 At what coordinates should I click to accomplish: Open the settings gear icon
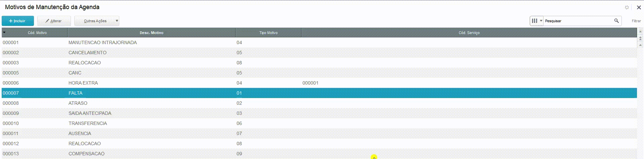627,7
